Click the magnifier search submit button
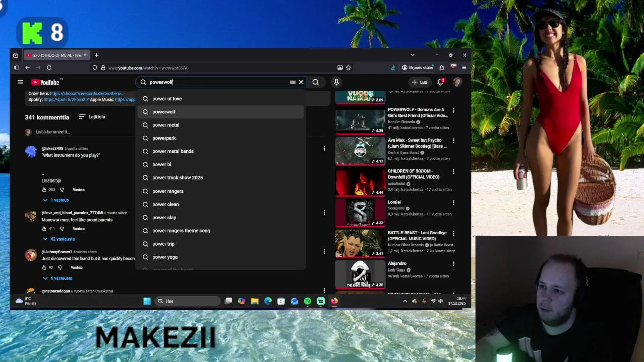This screenshot has width=644, height=362. point(316,82)
